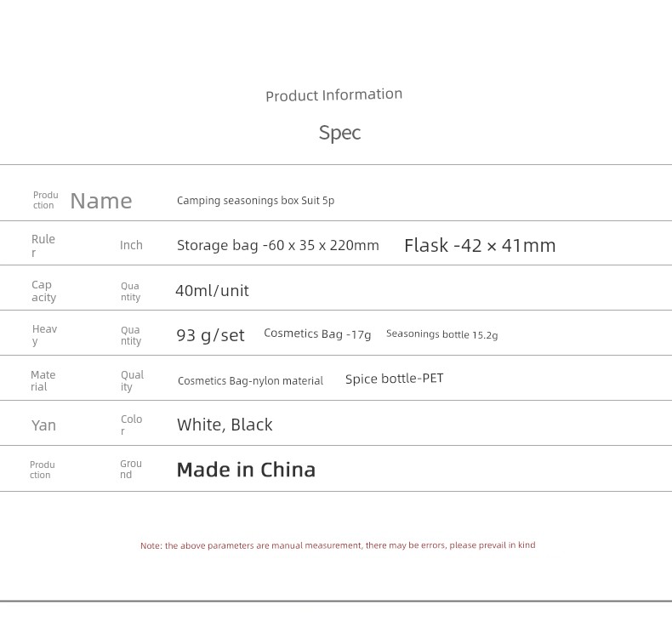Screen dimensions: 672x633
Task: Click the "Inch" label
Action: coord(131,245)
